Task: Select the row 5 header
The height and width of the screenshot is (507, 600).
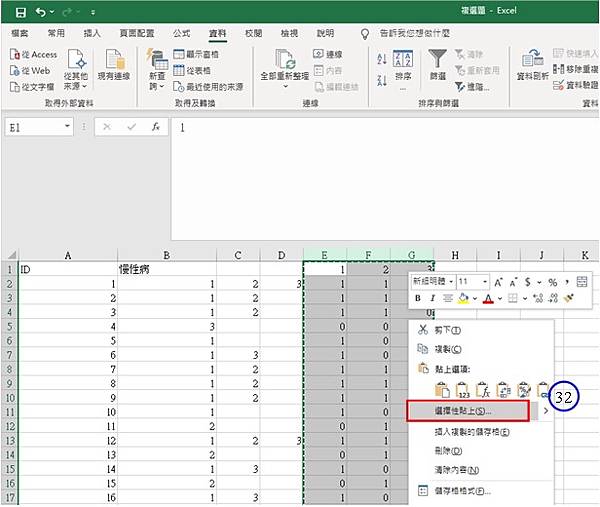Action: pos(10,326)
